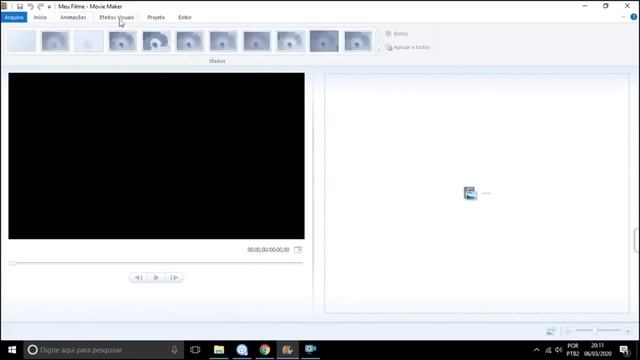Open Movie Maker help icon
This screenshot has height=360, width=640.
pos(633,17)
